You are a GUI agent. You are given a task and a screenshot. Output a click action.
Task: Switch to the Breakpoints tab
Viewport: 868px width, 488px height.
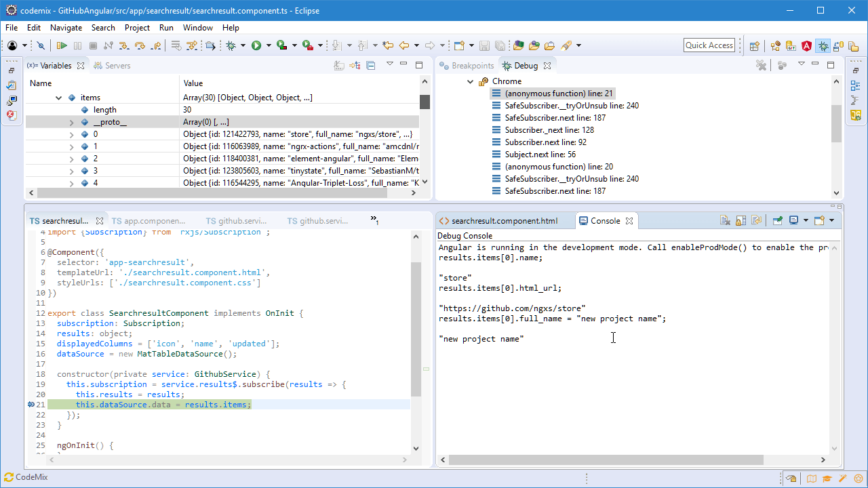(467, 66)
